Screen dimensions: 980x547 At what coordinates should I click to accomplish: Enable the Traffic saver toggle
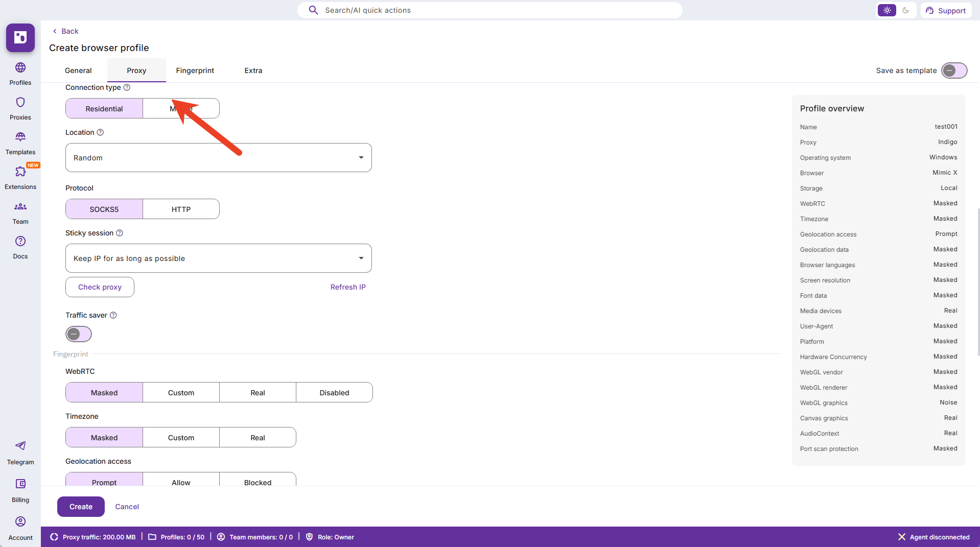pyautogui.click(x=79, y=334)
